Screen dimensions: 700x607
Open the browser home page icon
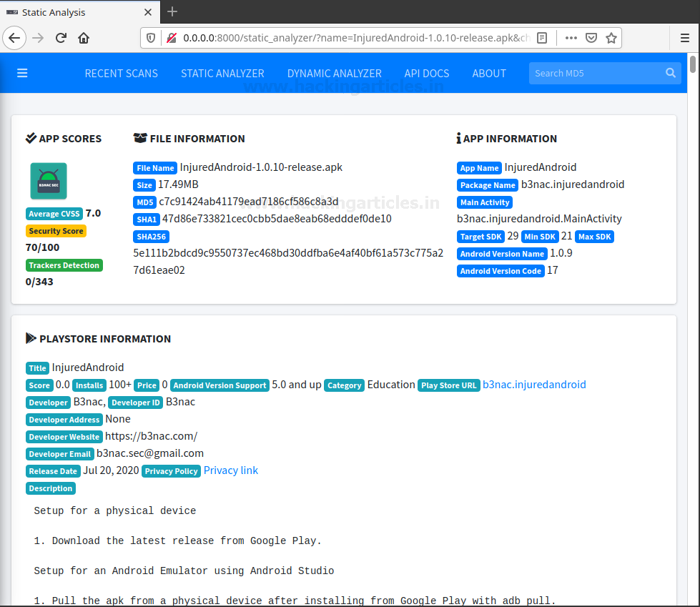[84, 38]
